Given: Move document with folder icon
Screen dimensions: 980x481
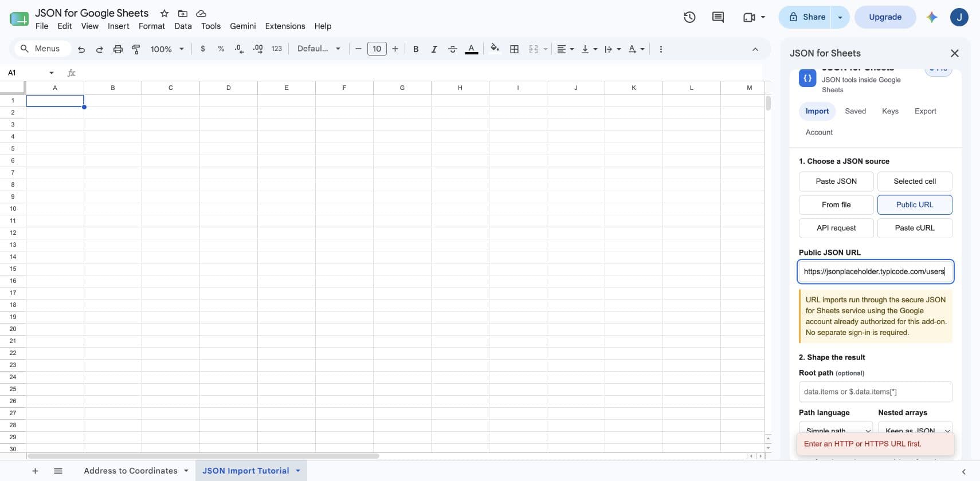Looking at the screenshot, I should pos(183,13).
